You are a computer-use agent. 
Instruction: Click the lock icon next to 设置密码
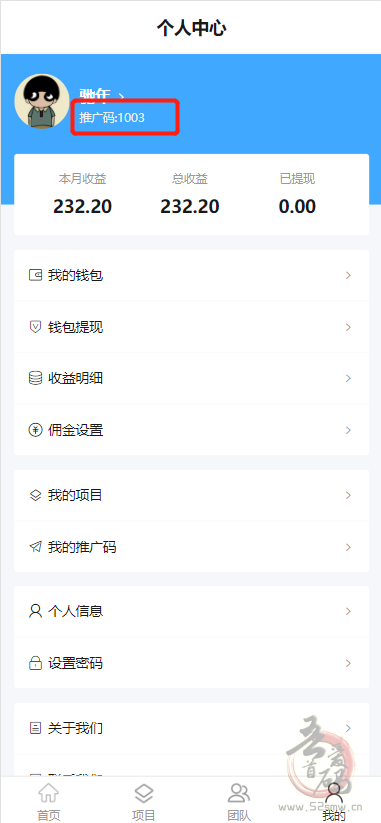pyautogui.click(x=35, y=663)
